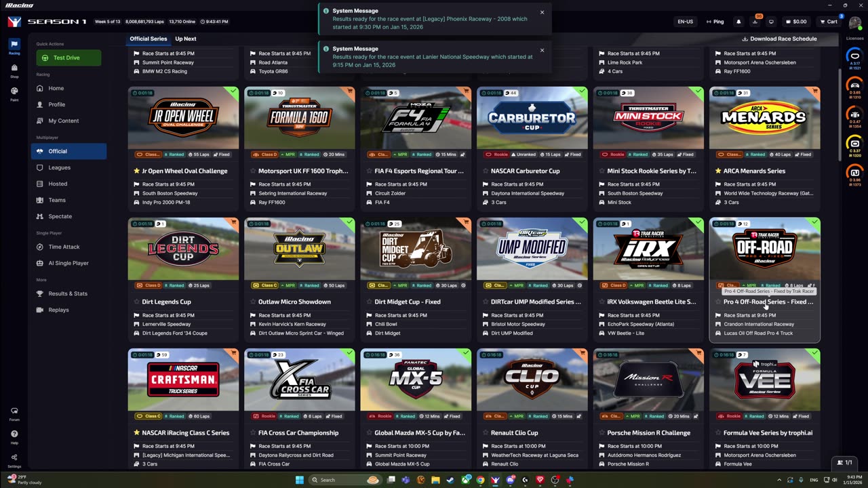
Task: Toggle favorite star for ARCA Menards Series
Action: (x=718, y=171)
